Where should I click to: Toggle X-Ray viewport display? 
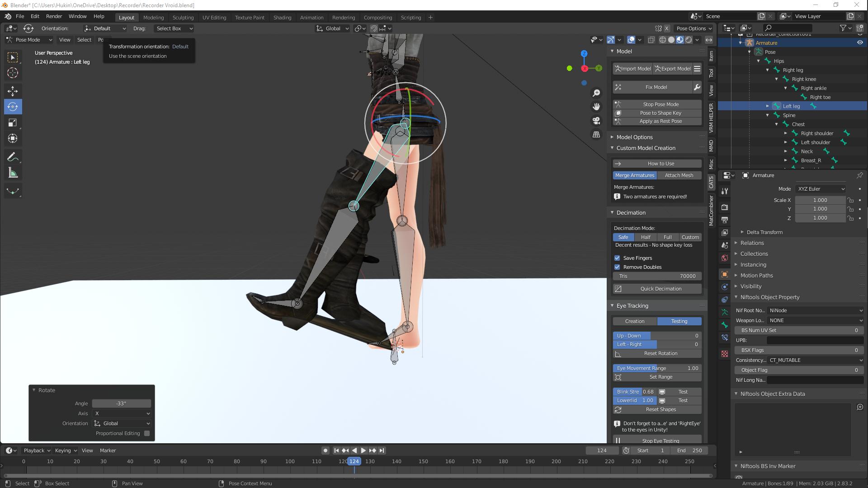click(651, 40)
